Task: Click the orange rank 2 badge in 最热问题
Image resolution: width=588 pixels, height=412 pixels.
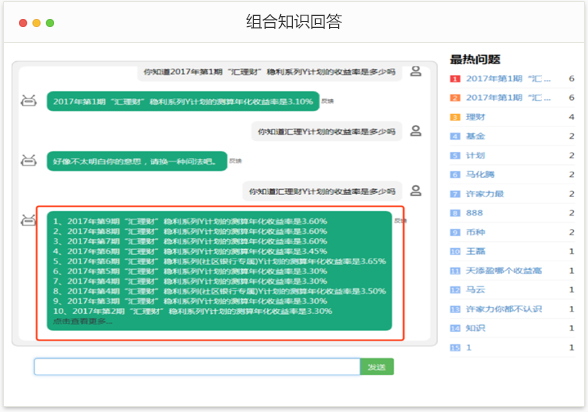Action: 455,98
